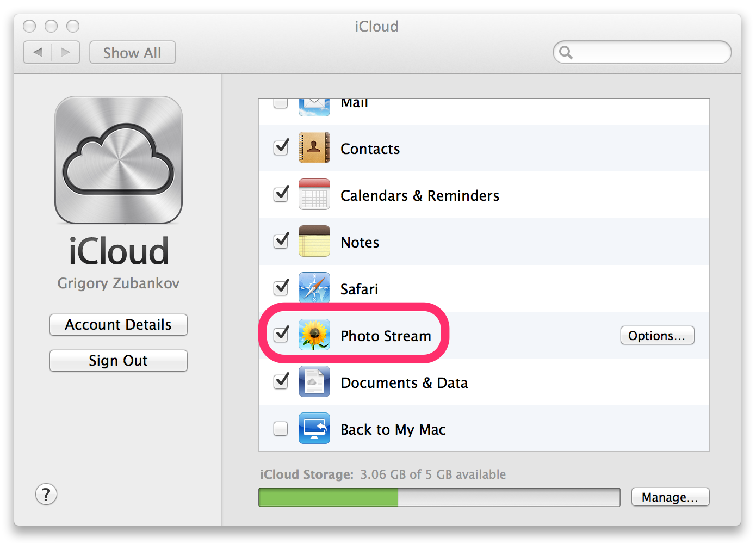Click the Documents & Data icon
The image size is (756, 543).
point(314,381)
